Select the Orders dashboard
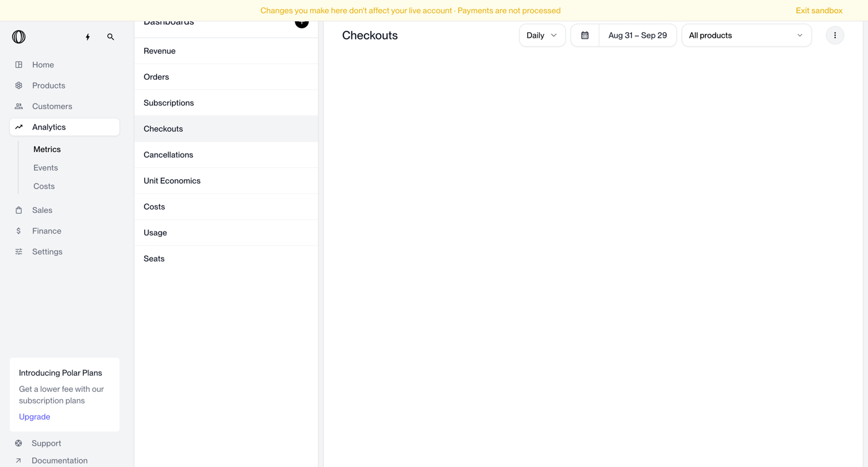The height and width of the screenshot is (467, 868). coord(226,77)
